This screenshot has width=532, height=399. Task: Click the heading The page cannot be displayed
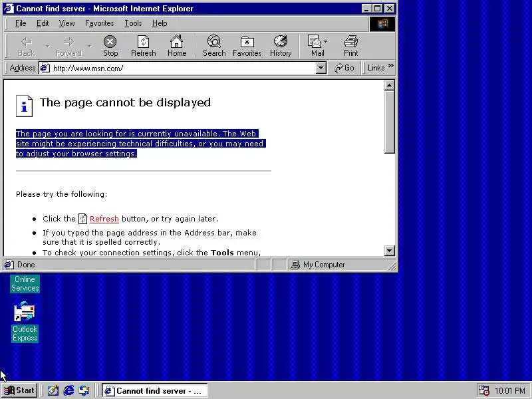point(125,102)
